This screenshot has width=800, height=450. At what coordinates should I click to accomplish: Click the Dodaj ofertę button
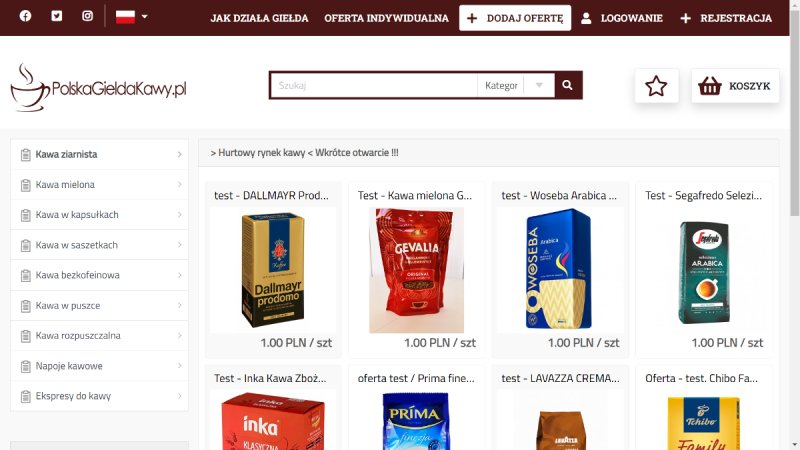point(515,18)
